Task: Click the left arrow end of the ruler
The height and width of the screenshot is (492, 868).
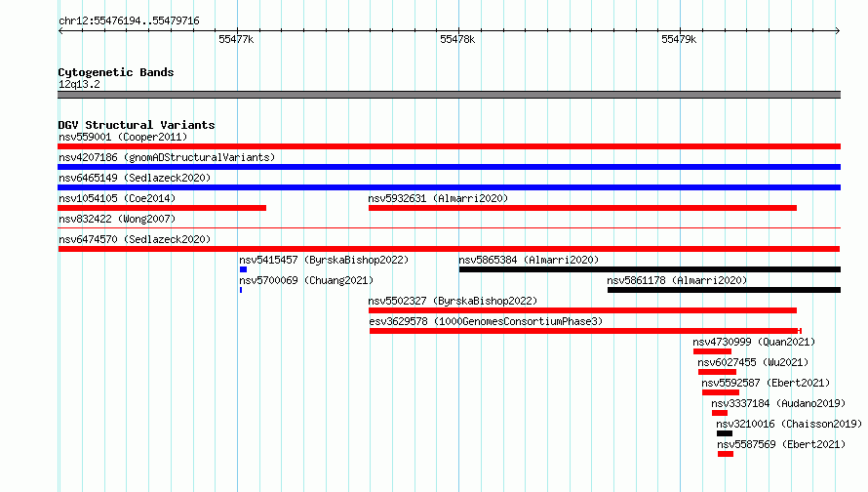Action: pos(60,31)
